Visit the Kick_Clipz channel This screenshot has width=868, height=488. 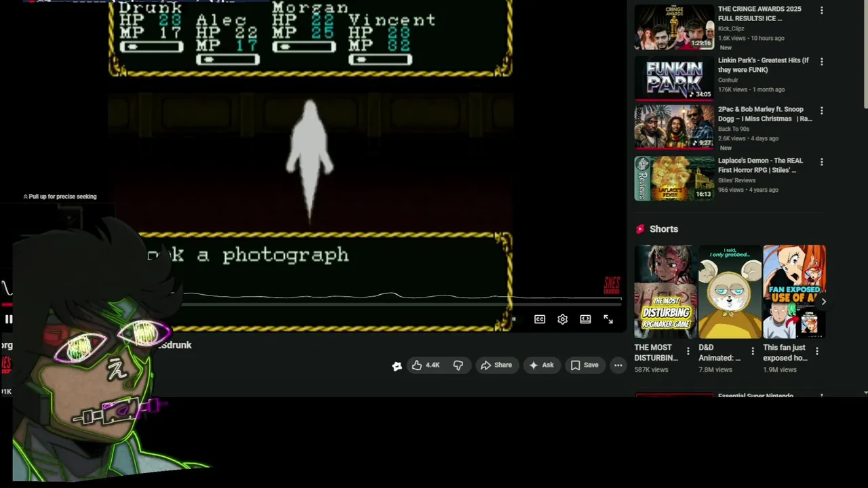[731, 28]
